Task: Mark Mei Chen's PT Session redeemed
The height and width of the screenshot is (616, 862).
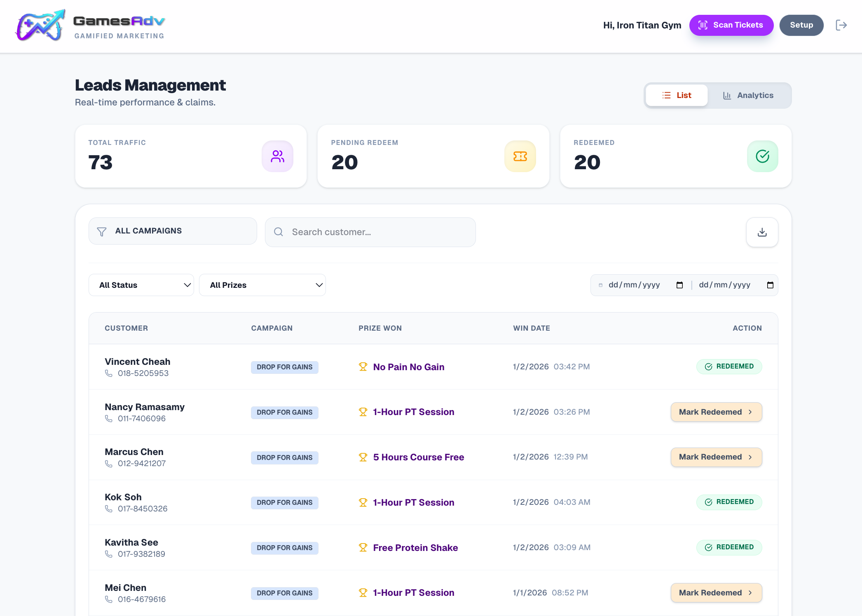Action: point(716,593)
